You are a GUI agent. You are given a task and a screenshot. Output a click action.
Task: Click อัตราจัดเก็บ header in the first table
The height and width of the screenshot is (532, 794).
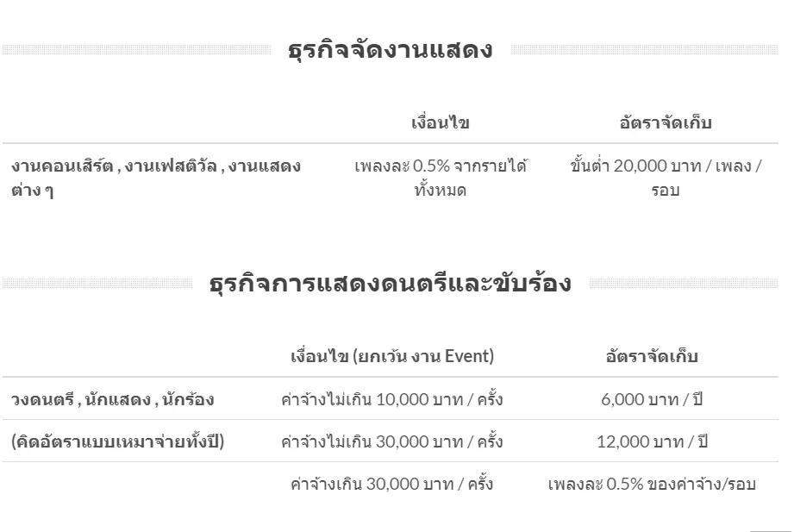666,122
